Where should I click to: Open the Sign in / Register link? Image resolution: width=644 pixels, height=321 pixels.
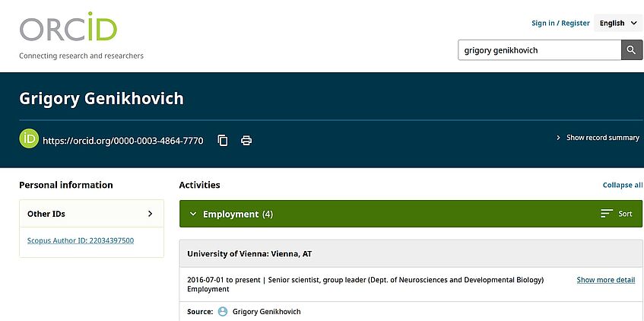pos(560,23)
